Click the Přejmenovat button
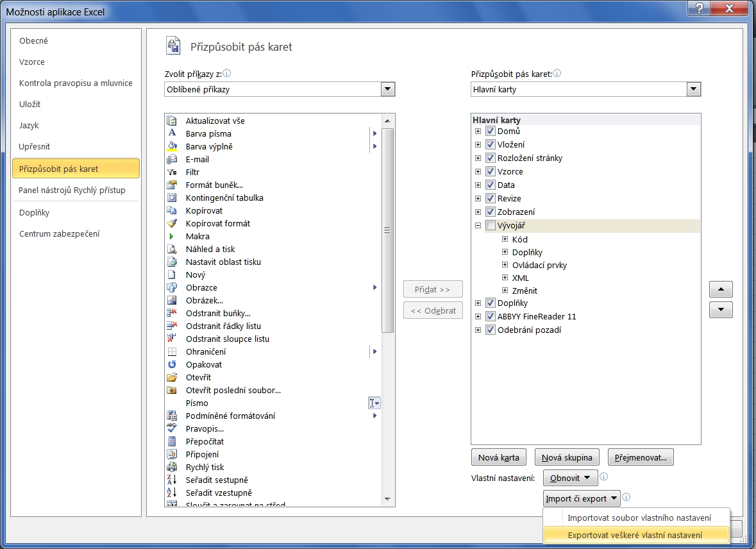Image resolution: width=756 pixels, height=549 pixels. [641, 457]
